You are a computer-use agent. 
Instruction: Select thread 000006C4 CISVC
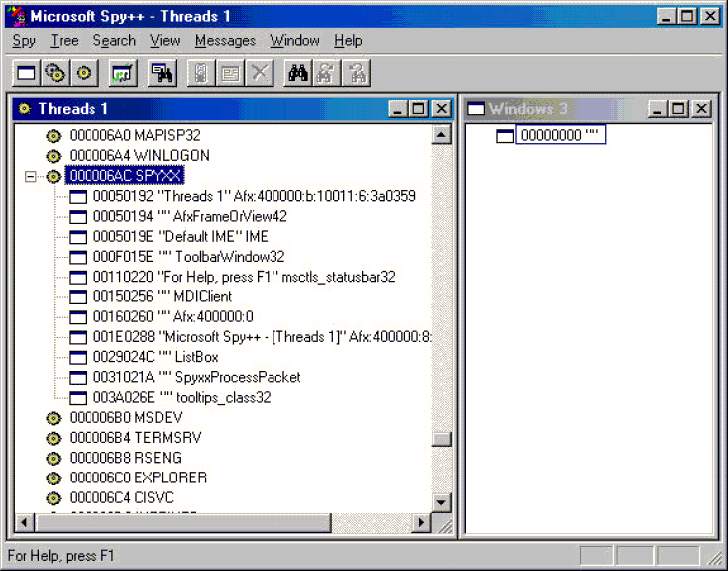click(121, 498)
